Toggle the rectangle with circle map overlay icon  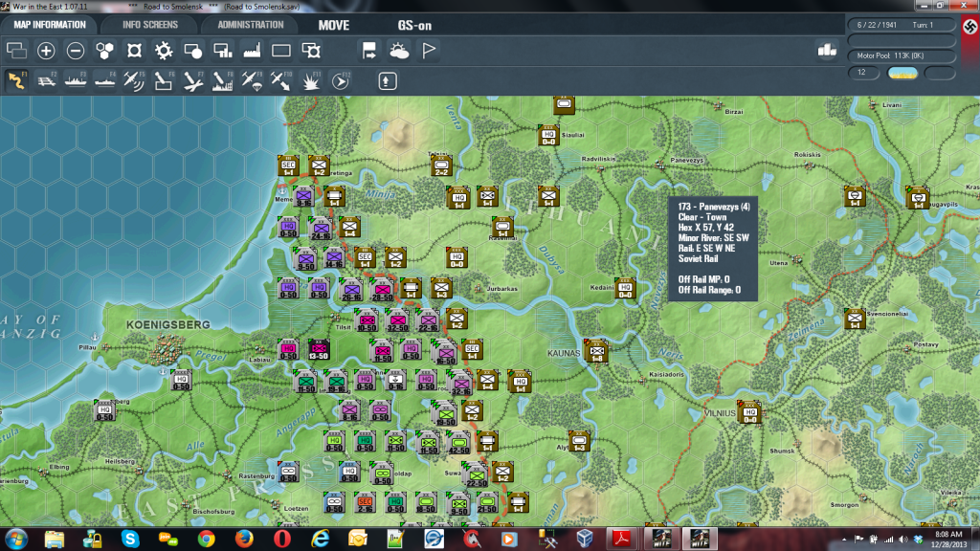pyautogui.click(x=192, y=51)
